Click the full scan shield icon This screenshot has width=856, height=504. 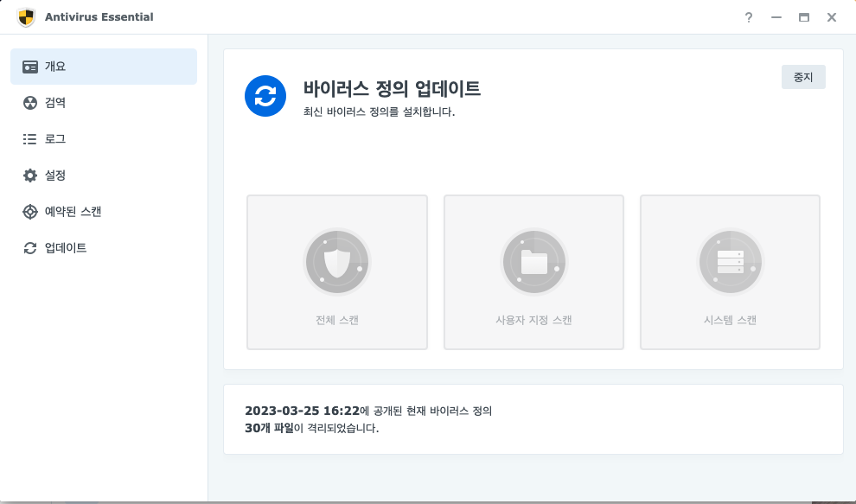(x=337, y=262)
